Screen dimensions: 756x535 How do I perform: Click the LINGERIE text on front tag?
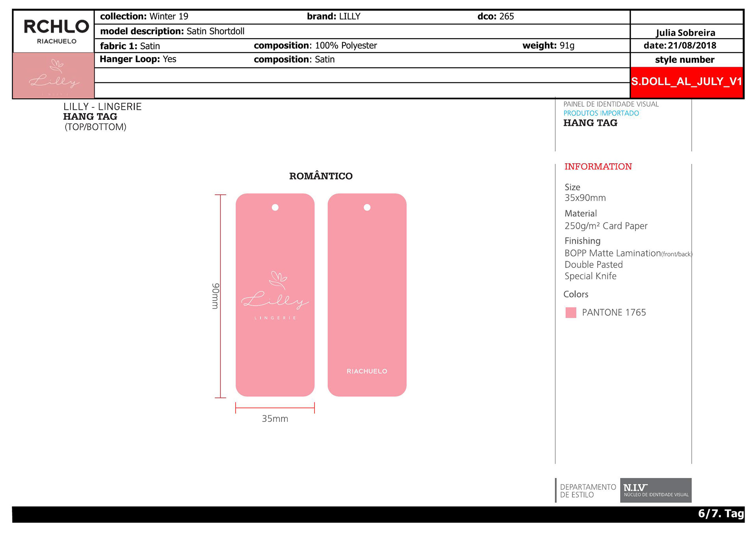click(x=275, y=318)
